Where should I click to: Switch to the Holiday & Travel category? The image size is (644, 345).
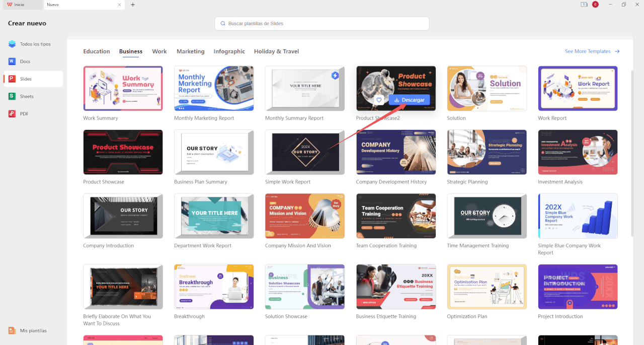pyautogui.click(x=276, y=51)
